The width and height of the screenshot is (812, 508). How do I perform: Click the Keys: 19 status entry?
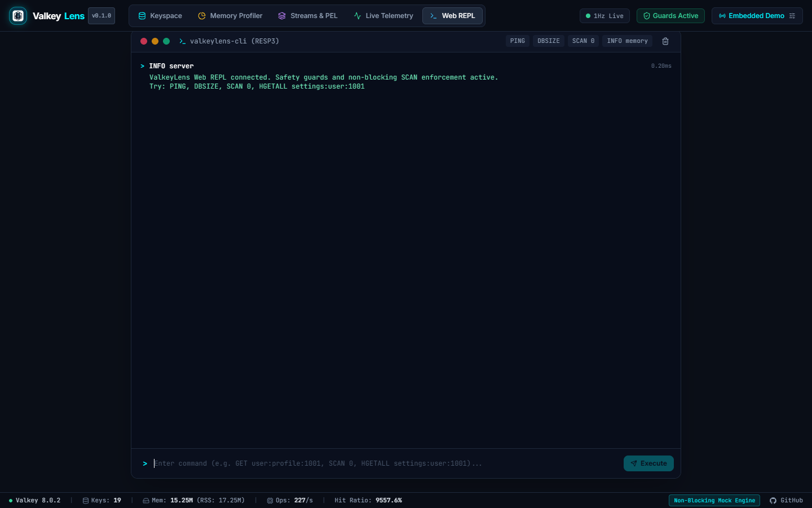point(102,501)
